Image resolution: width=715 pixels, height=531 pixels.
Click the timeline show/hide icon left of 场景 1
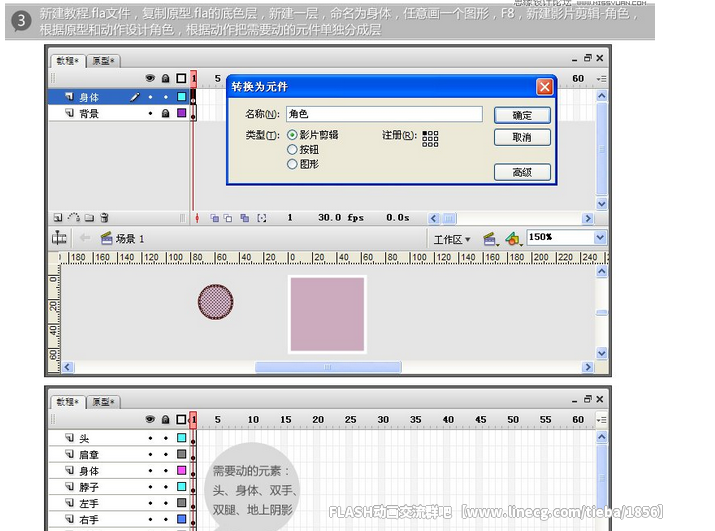59,238
